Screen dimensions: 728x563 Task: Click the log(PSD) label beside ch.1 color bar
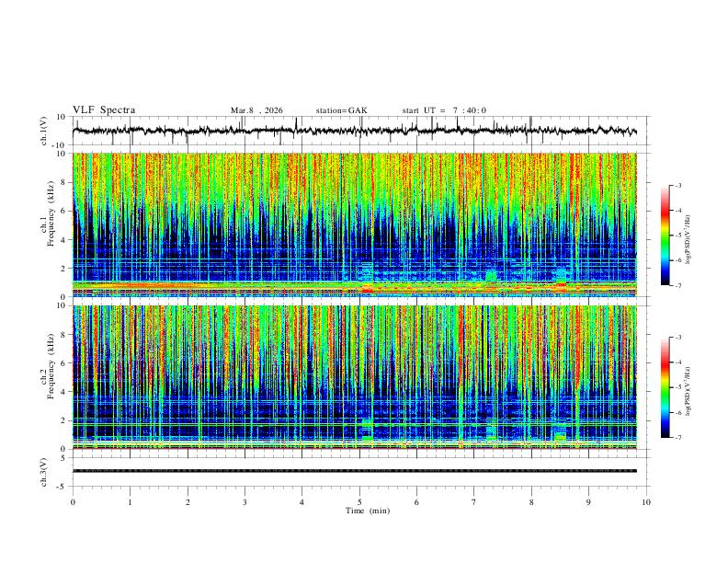[x=688, y=240]
